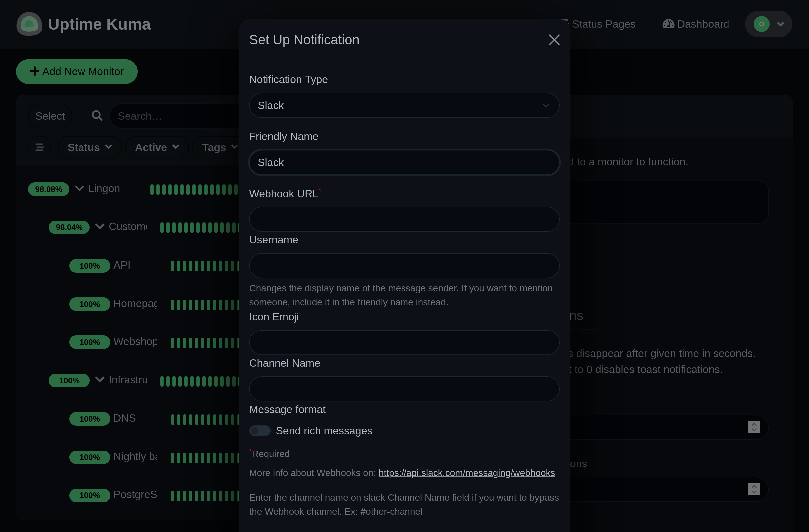Select the API monitor

coord(122,265)
